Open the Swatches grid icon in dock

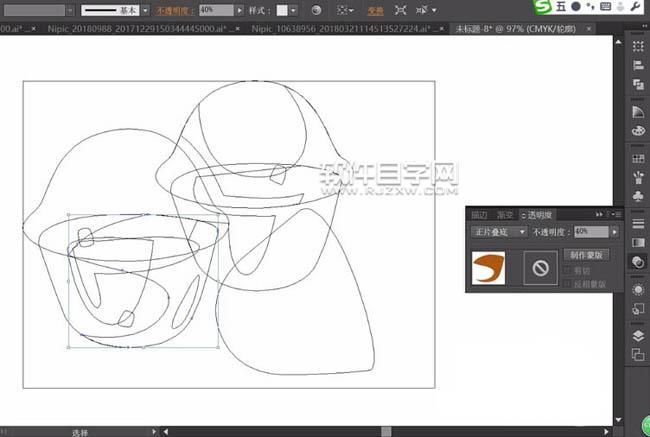click(x=637, y=158)
